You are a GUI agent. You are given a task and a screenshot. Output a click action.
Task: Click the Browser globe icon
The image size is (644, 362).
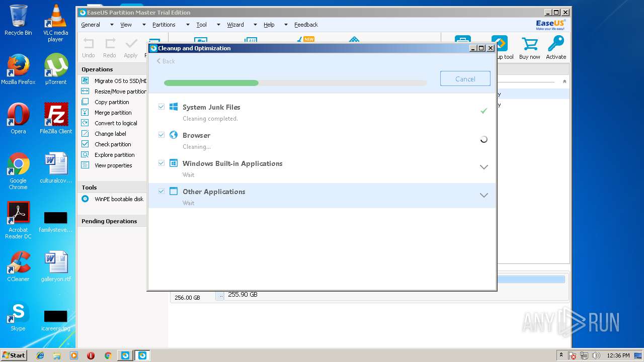point(174,135)
